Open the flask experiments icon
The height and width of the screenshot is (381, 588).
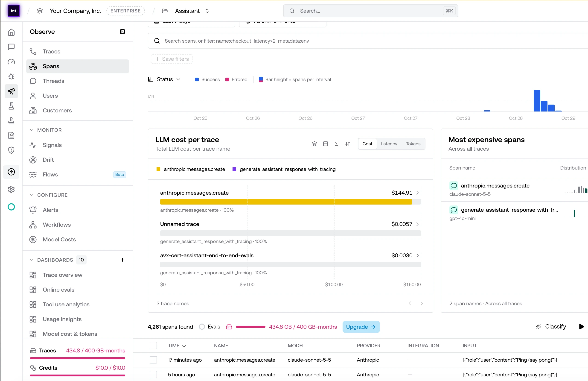[11, 106]
